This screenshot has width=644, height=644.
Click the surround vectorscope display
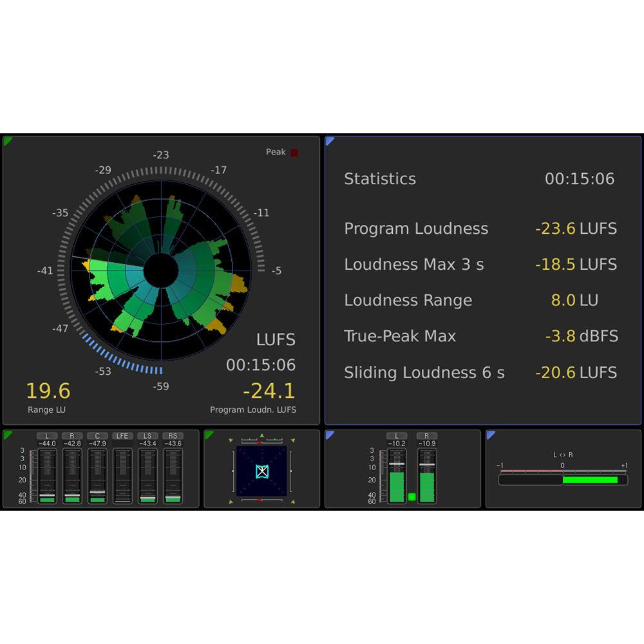[261, 471]
